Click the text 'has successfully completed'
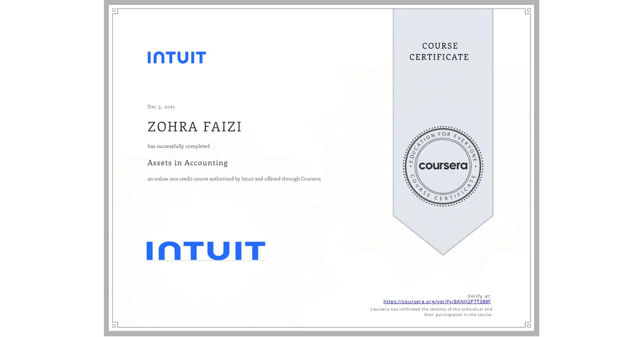This screenshot has width=644, height=337. point(178,146)
